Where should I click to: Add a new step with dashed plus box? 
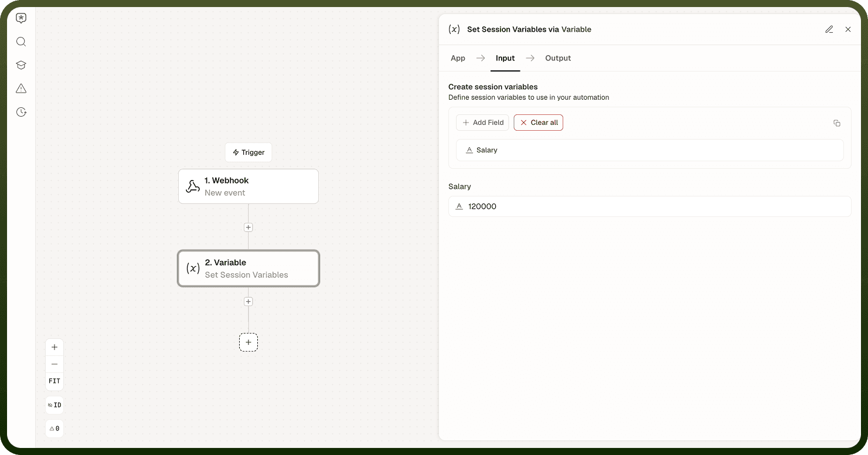pyautogui.click(x=249, y=342)
